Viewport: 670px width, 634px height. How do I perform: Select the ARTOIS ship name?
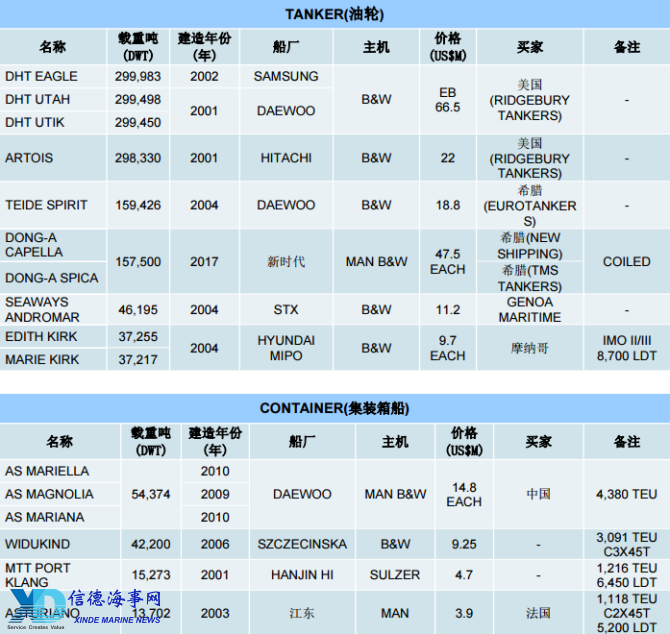pos(29,158)
